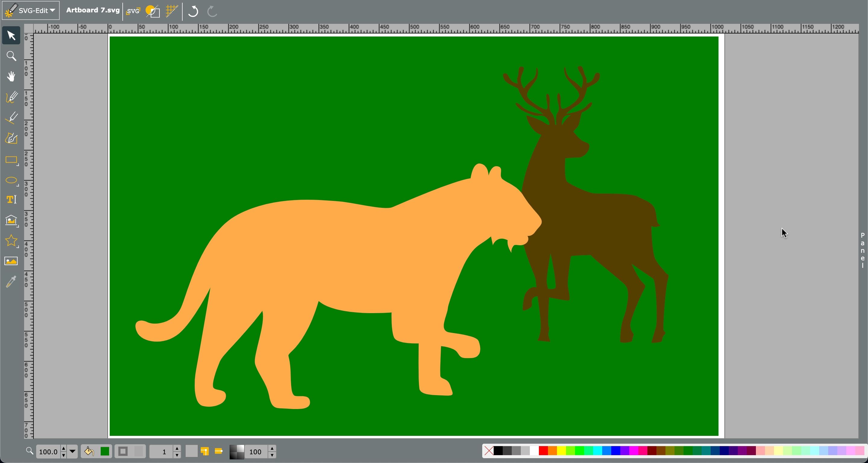Pick red from the color palette
The width and height of the screenshot is (868, 463).
pyautogui.click(x=543, y=451)
